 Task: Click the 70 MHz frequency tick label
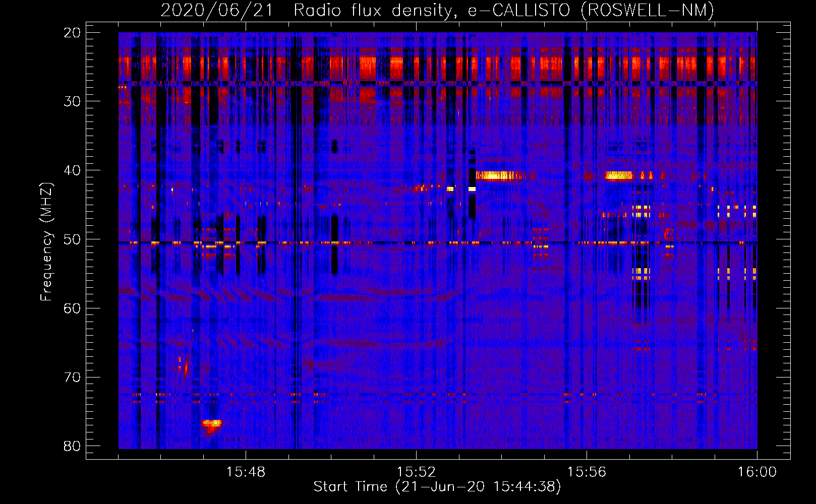pos(72,377)
